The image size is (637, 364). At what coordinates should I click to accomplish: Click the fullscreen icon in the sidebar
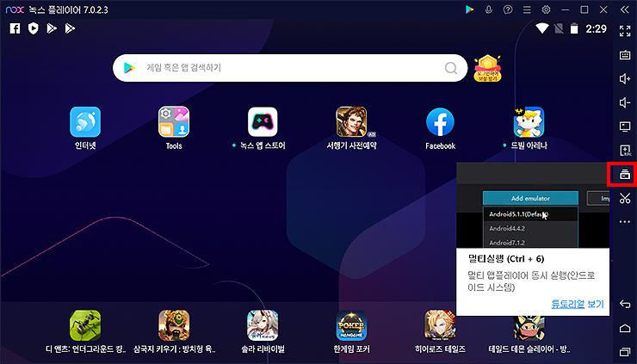click(x=625, y=31)
